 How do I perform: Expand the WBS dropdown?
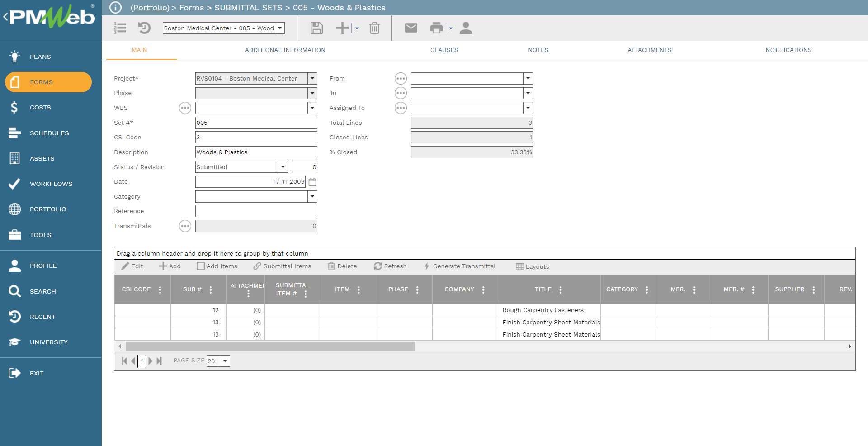point(312,108)
